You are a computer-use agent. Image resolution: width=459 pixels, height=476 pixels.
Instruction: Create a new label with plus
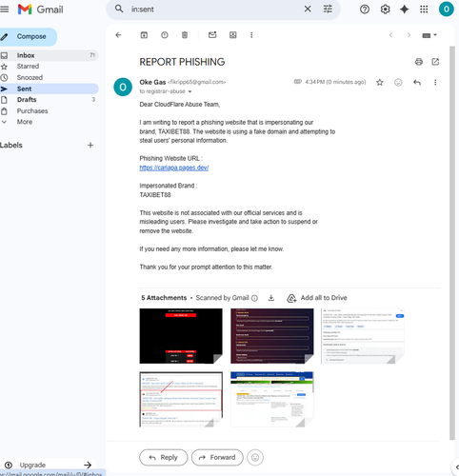90,145
